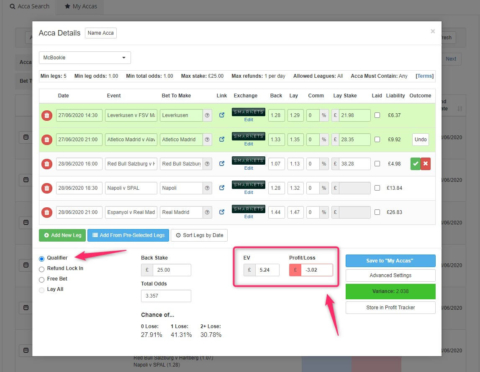Tick Laid checkbox for Leverkusen leg

coord(377,115)
